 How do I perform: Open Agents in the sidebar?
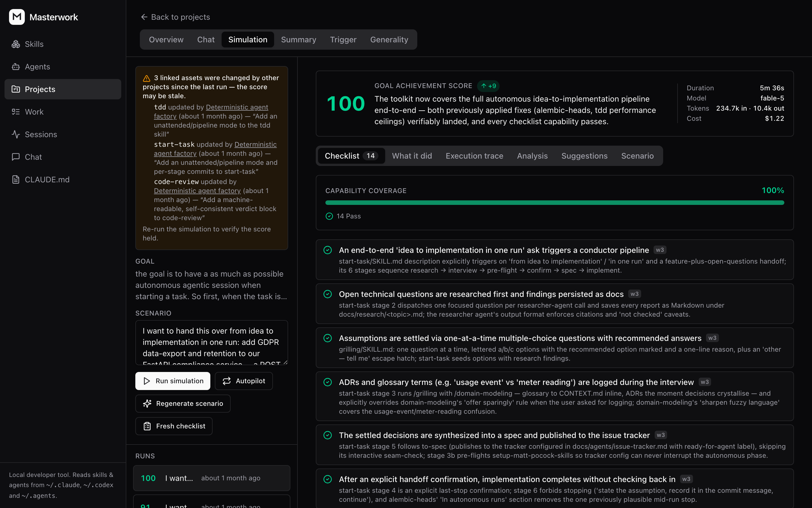coord(63,67)
